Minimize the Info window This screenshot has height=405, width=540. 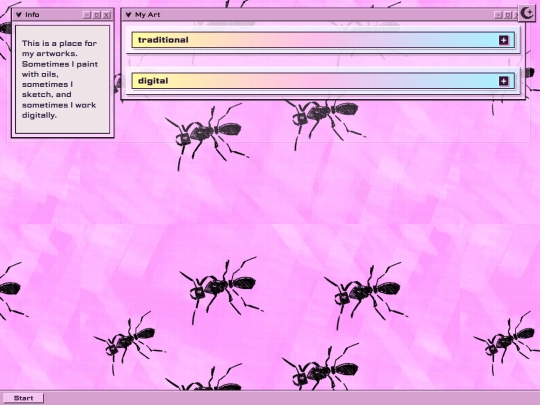[x=87, y=15]
